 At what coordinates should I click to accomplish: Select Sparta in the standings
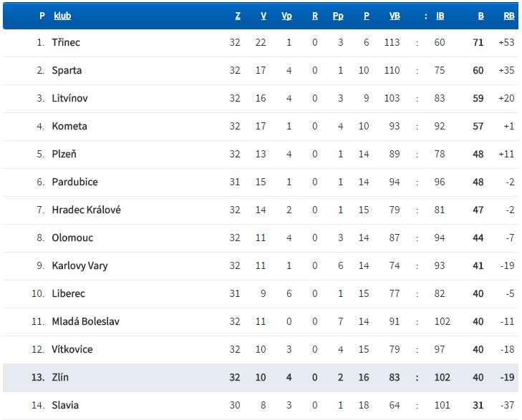pos(67,71)
